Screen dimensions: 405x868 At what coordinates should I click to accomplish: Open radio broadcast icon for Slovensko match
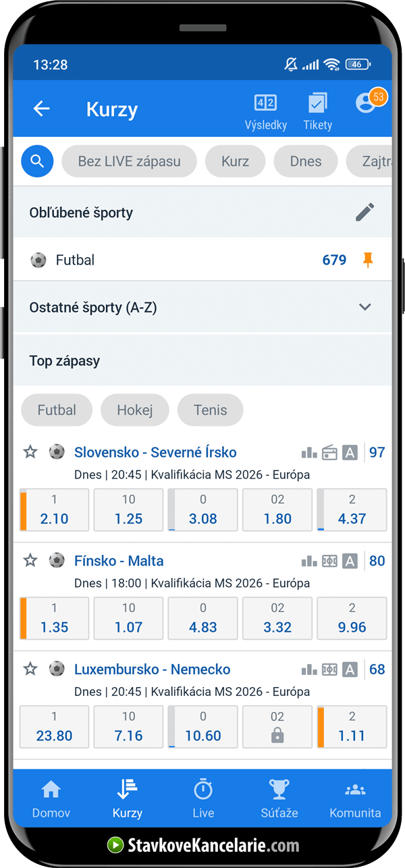click(x=329, y=452)
